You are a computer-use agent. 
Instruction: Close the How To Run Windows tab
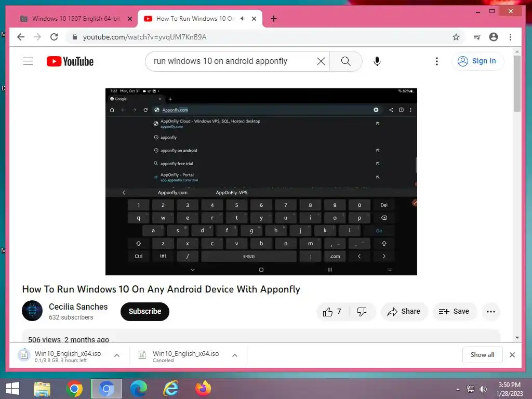tap(254, 19)
